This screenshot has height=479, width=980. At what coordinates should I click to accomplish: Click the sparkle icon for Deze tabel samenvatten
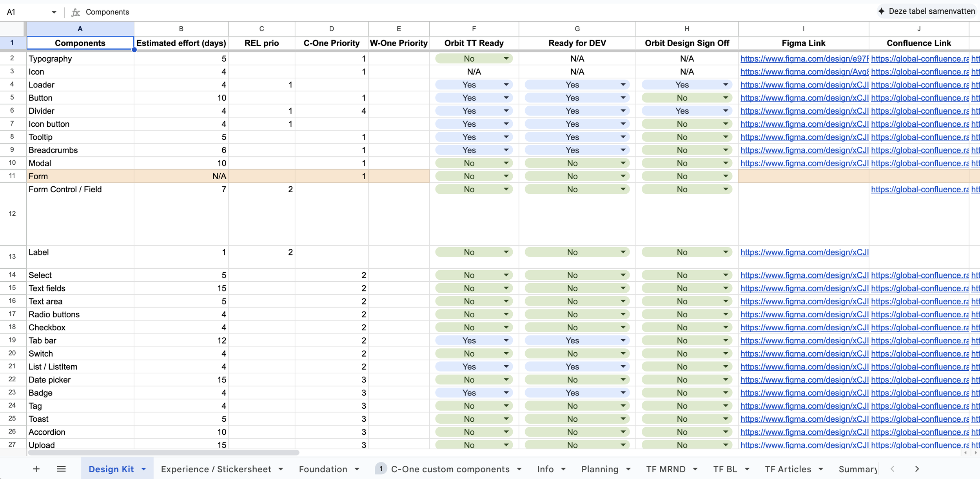pos(882,11)
